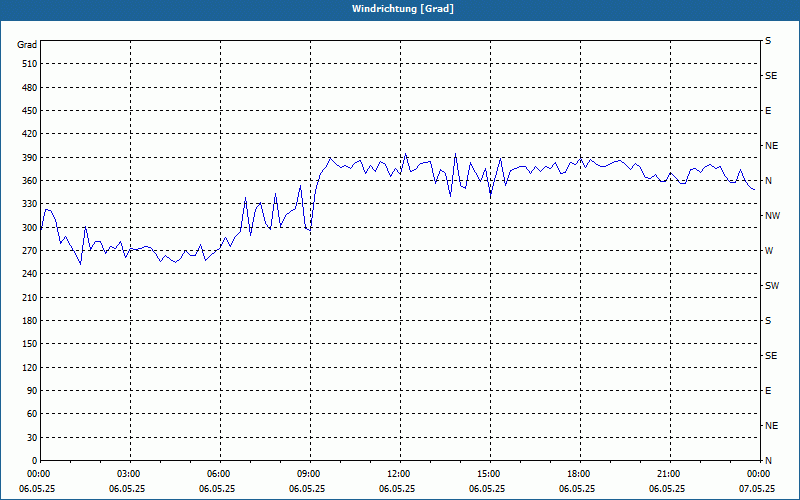Select the 450 y-axis value

coord(30,111)
